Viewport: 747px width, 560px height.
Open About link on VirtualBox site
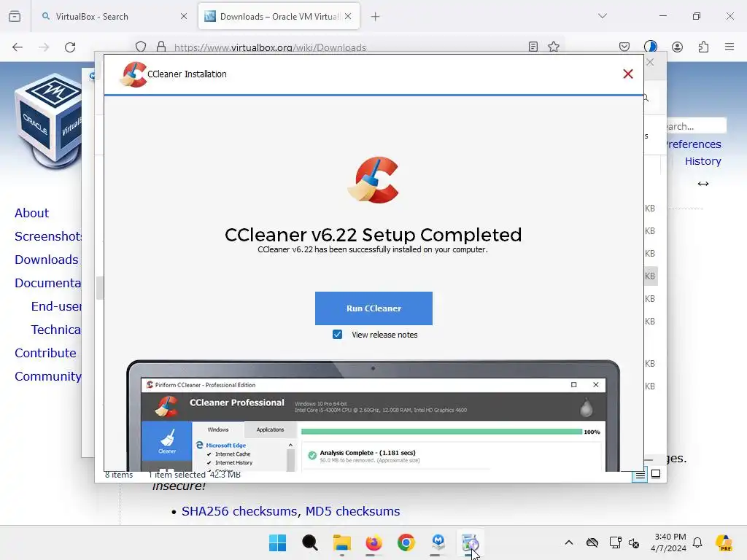[31, 213]
